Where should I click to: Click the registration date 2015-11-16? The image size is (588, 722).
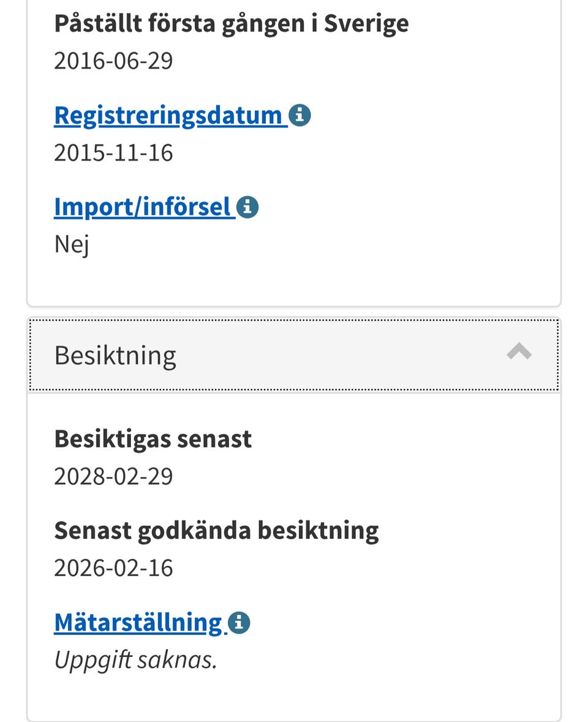tap(113, 153)
